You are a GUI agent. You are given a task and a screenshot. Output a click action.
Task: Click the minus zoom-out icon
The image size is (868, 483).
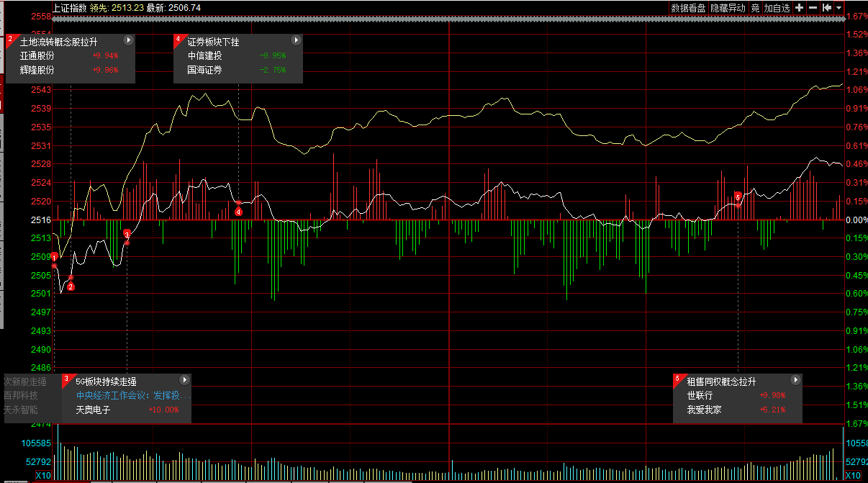(813, 8)
